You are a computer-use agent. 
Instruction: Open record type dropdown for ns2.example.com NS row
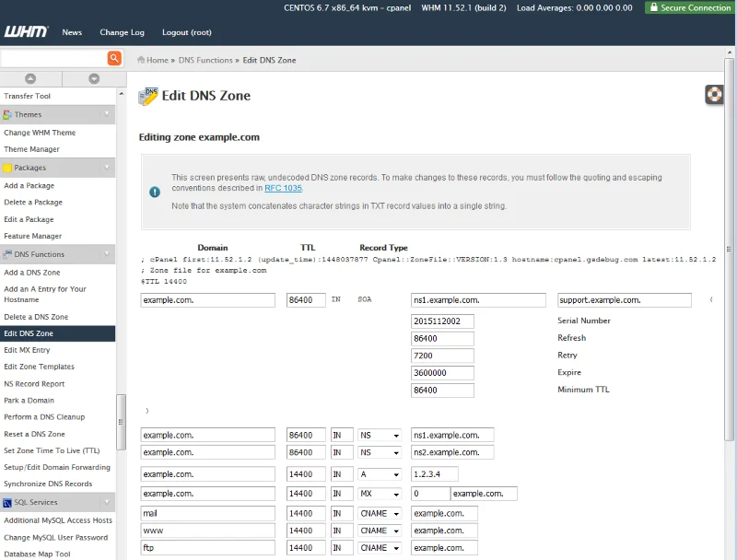tap(380, 452)
